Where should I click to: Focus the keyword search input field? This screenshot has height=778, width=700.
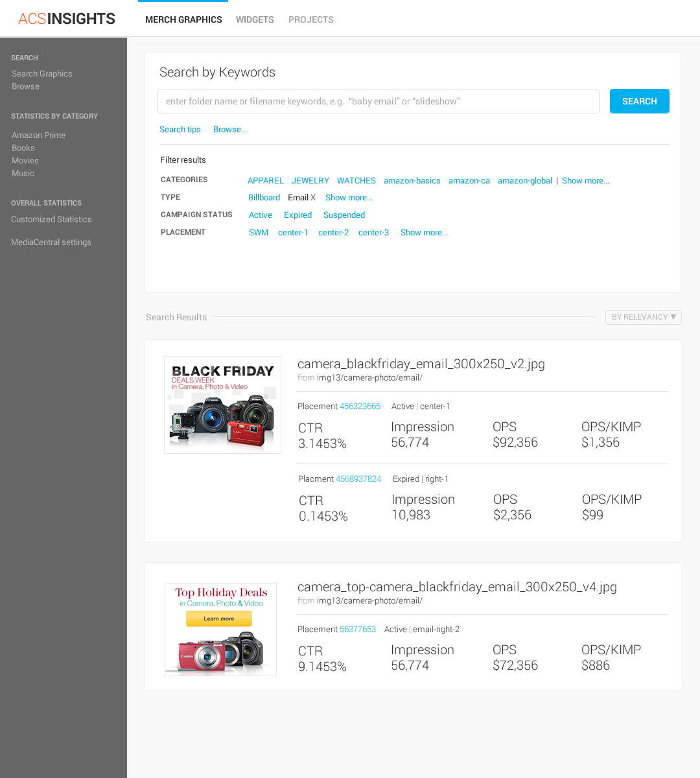point(378,101)
